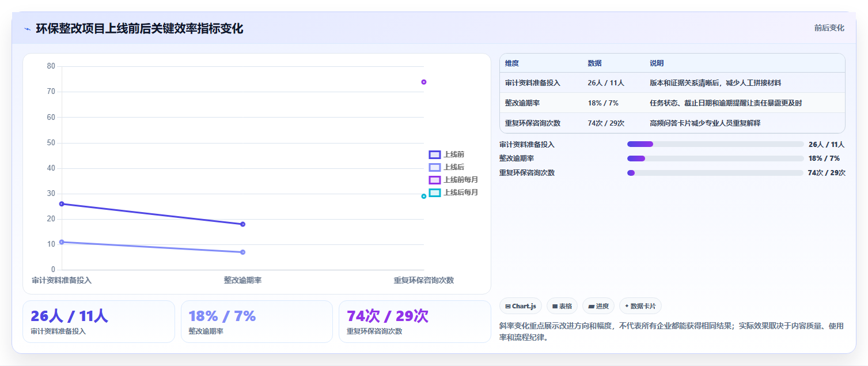
Task: Click the 上线后 data point at value 11
Action: (62, 242)
